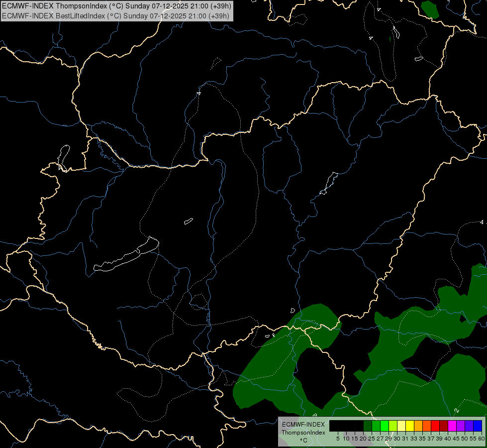Screen dimensions: 487x448
Task: Click the legend scale value 30
Action: coord(397,439)
